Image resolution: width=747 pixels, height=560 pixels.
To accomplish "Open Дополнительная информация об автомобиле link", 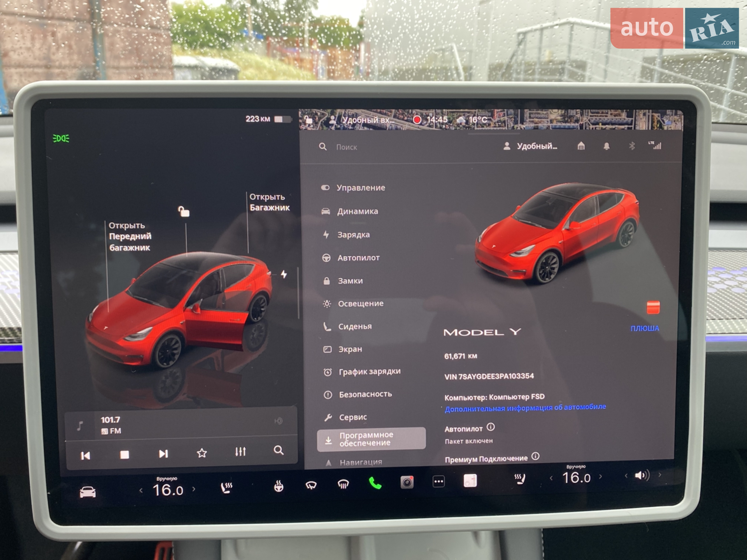I will (x=525, y=408).
